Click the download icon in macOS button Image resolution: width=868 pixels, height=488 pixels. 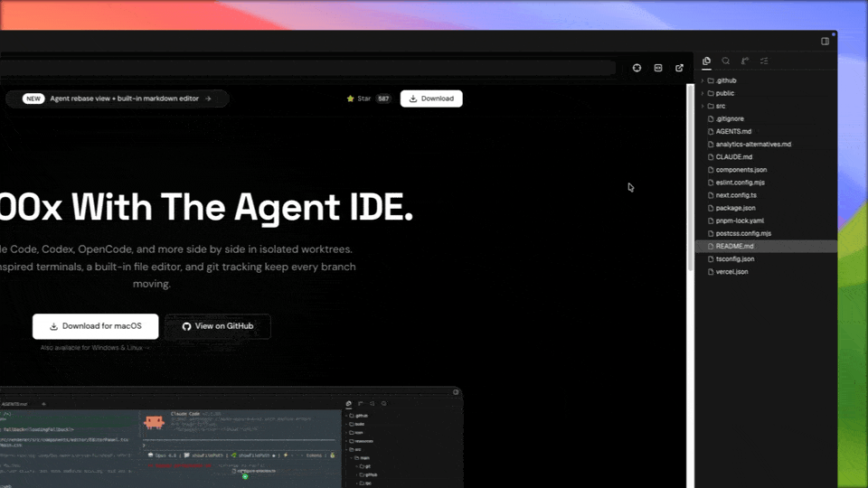(53, 326)
